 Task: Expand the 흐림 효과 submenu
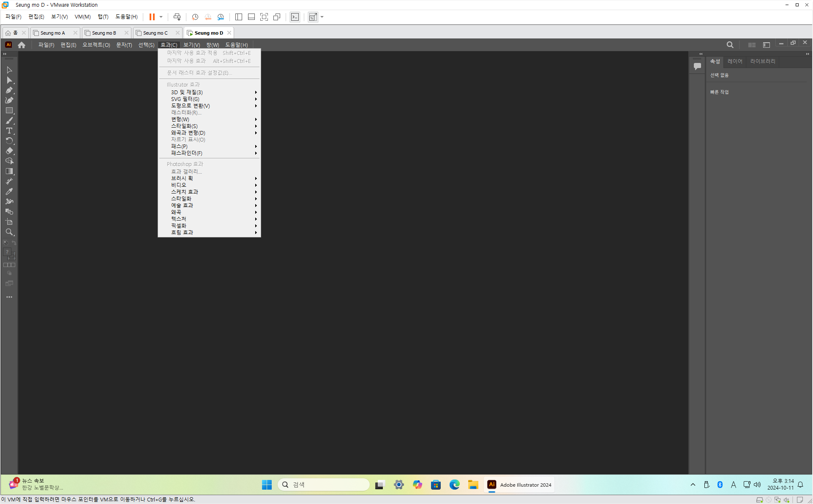pos(209,232)
